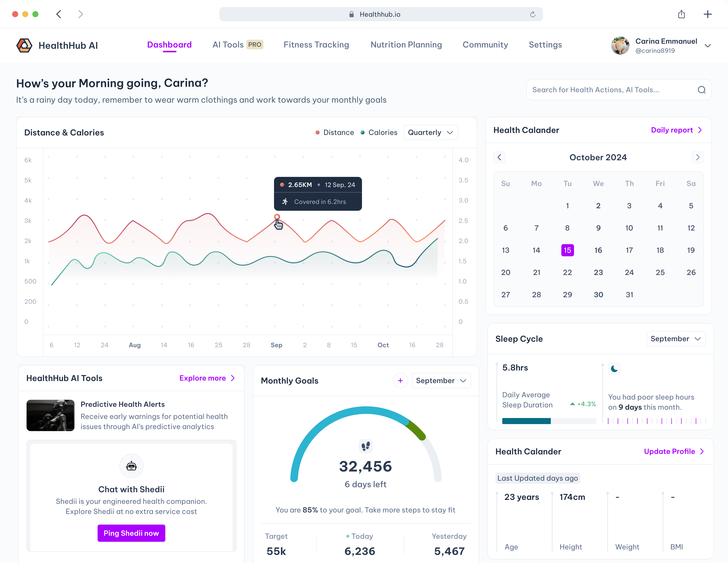Viewport: 728px width, 563px height.
Task: Expand the Carina Emmanuel profile menu
Action: (x=708, y=46)
